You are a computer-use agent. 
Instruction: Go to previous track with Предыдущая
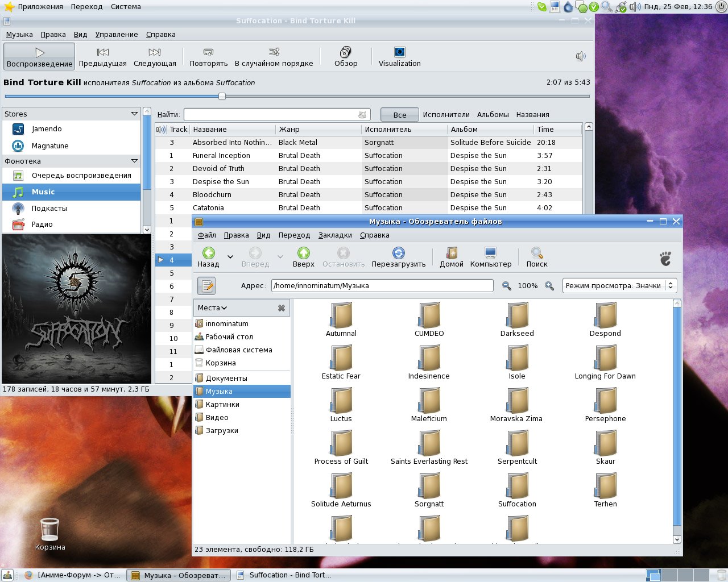103,57
